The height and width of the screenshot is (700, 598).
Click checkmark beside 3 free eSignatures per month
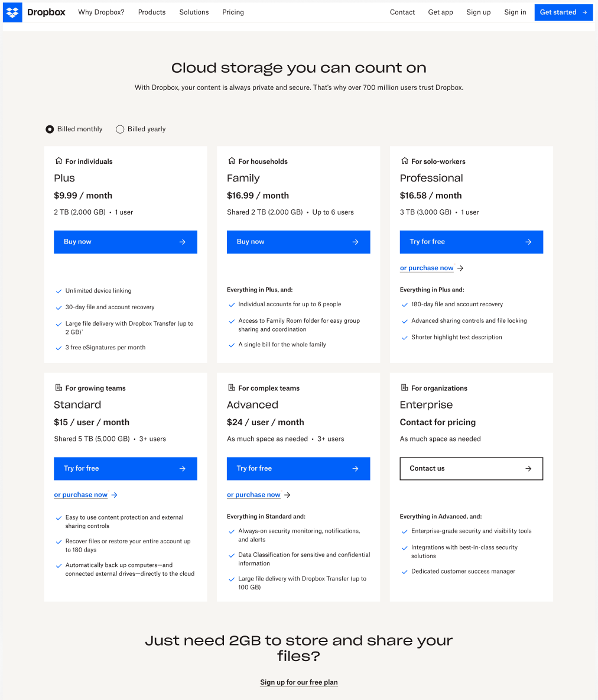[58, 348]
